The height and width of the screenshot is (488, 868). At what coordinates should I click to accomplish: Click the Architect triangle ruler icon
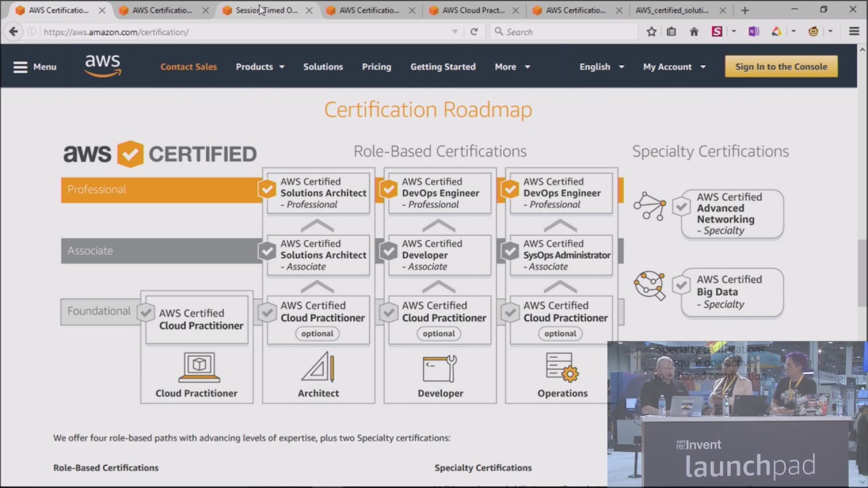coord(318,367)
